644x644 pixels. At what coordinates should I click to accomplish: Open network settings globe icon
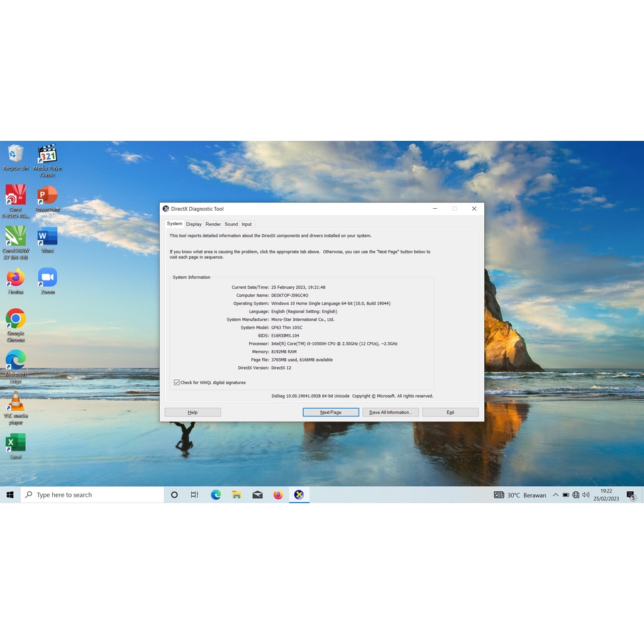[x=576, y=495]
